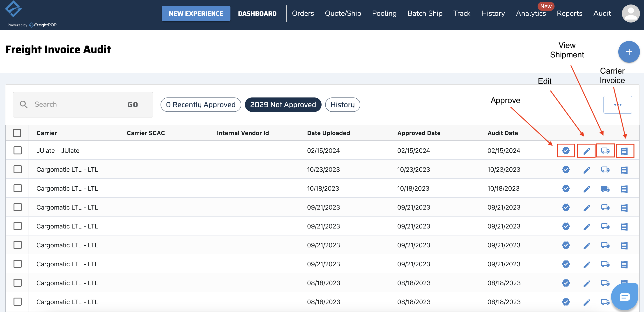Select checkbox for 10/23/2023 Cargomatic row
This screenshot has width=644, height=312.
tap(18, 170)
